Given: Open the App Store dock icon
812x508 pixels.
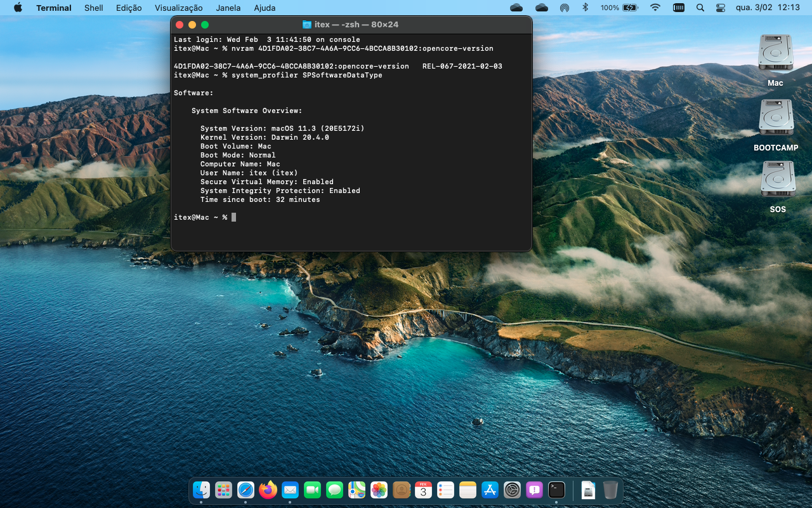Looking at the screenshot, I should pos(490,490).
